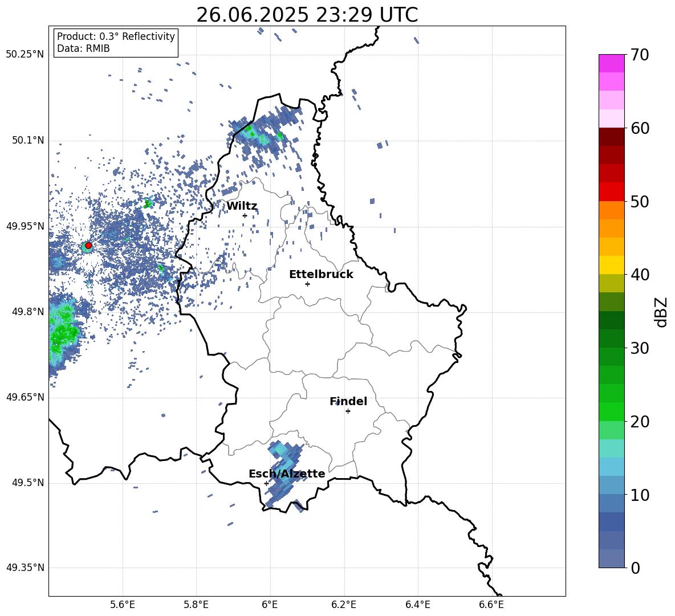Click the 'Data: RMIB' text

(x=83, y=48)
